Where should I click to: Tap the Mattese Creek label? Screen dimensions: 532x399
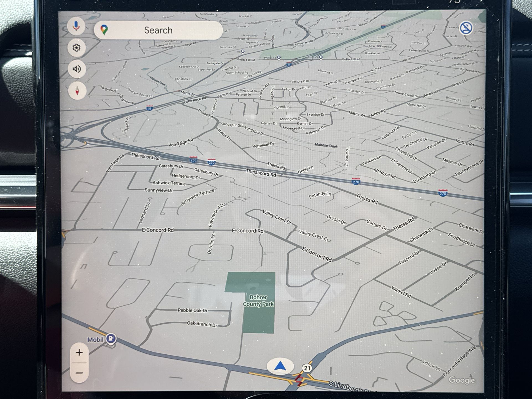point(326,145)
